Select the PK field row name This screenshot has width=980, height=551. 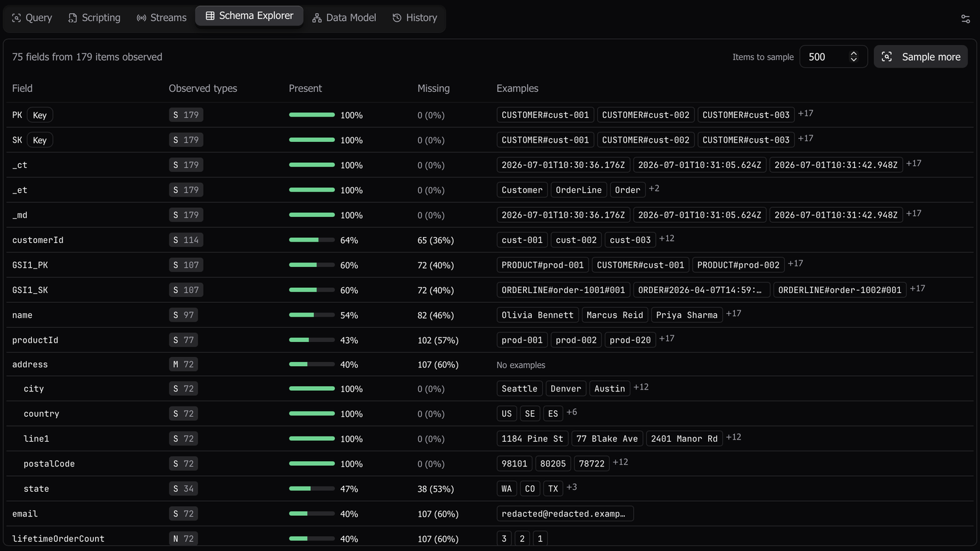point(17,115)
